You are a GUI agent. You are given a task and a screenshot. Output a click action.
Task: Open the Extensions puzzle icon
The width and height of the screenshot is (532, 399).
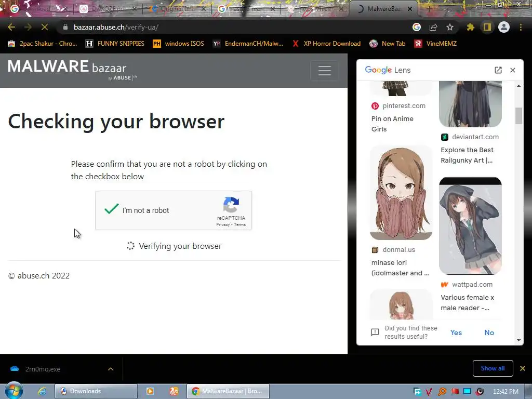[471, 27]
